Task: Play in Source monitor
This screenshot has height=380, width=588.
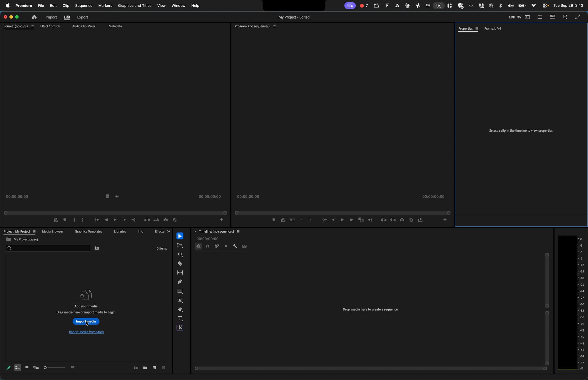Action: 115,220
